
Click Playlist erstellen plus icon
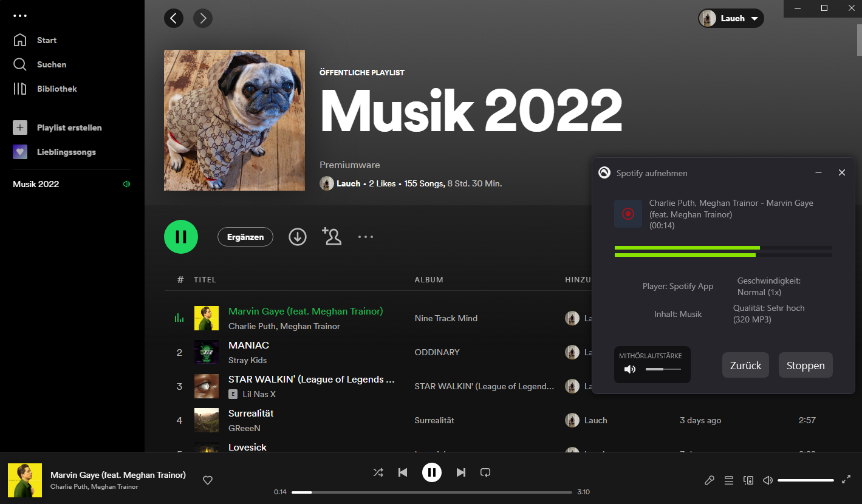point(20,128)
